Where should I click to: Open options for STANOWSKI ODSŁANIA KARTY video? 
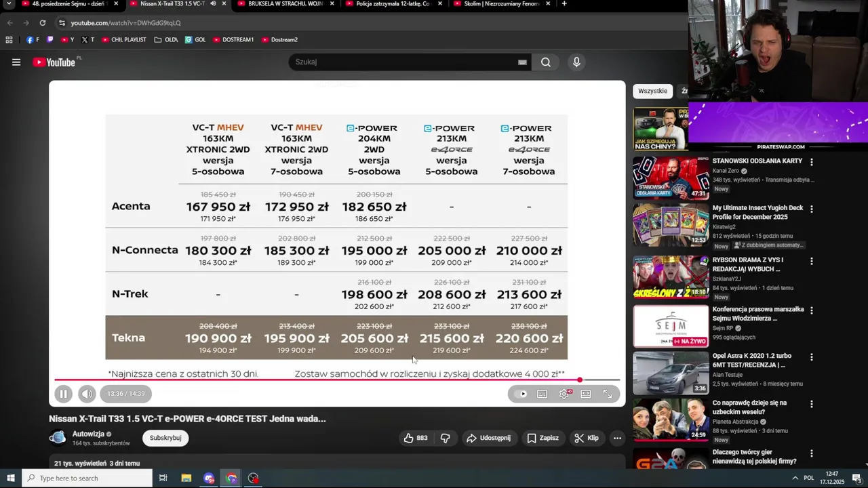[811, 162]
